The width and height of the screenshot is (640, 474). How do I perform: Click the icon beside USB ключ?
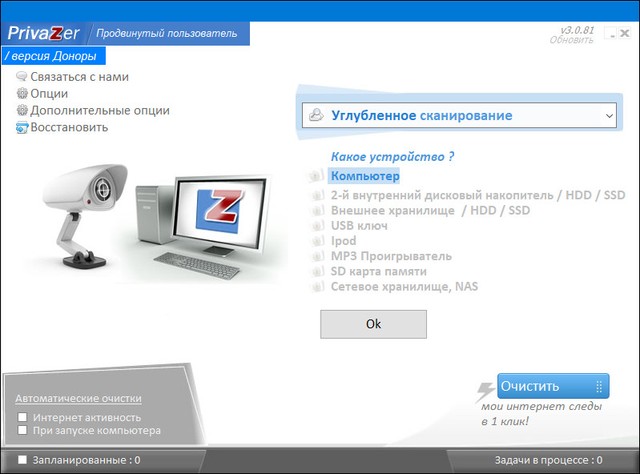click(318, 226)
